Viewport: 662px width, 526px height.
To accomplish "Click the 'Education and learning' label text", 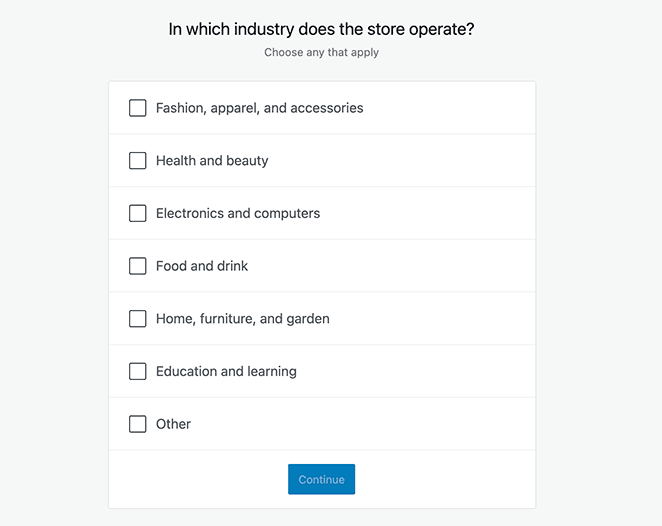I will 226,371.
